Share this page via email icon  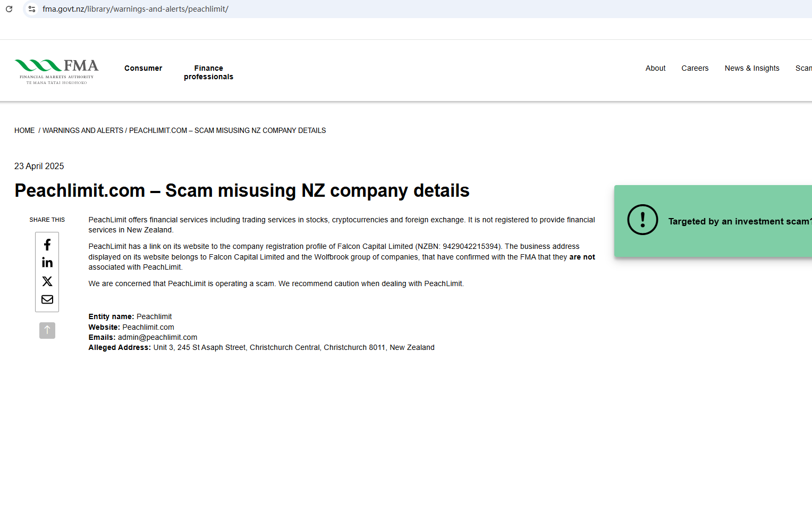point(47,299)
